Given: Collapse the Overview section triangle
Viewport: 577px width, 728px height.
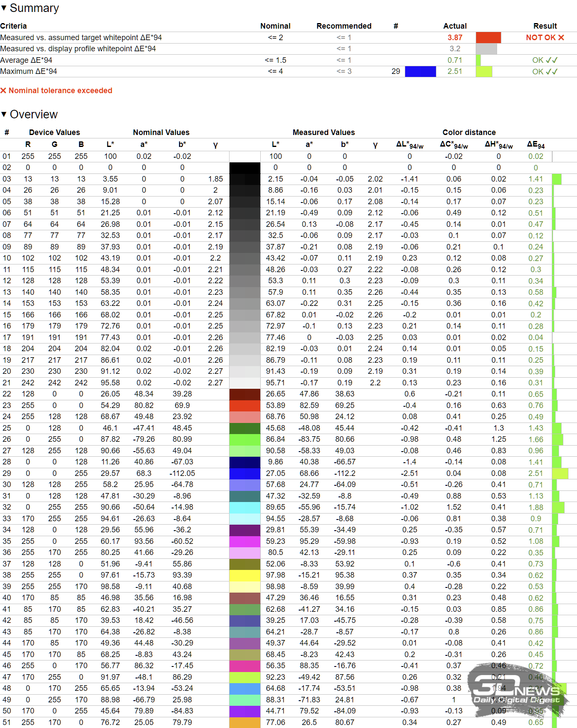Looking at the screenshot, I should coord(4,114).
